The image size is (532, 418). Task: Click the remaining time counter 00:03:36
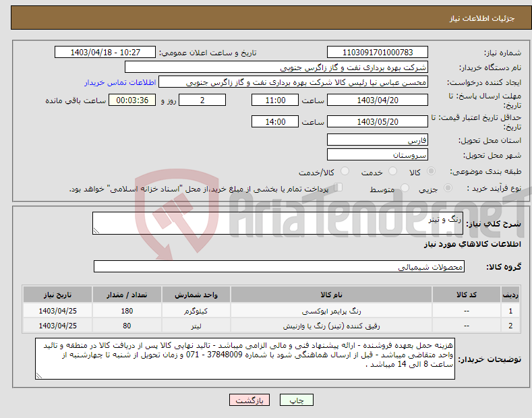(132, 100)
